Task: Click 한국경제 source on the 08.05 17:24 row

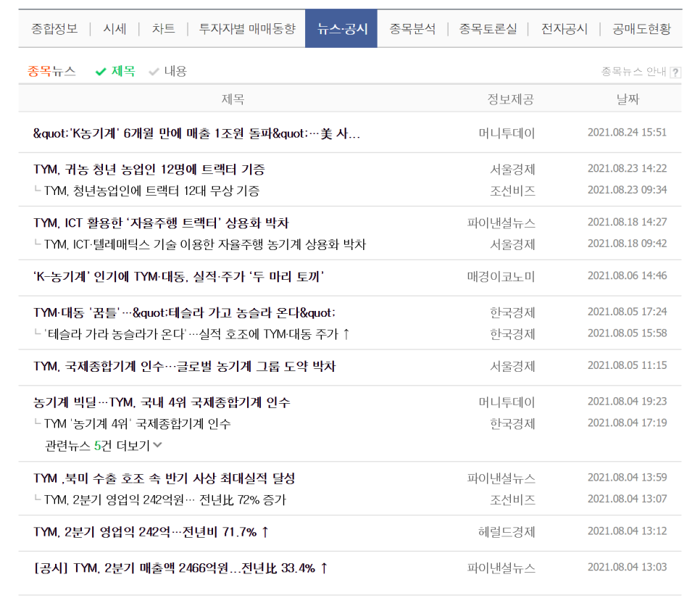Action: coord(512,312)
